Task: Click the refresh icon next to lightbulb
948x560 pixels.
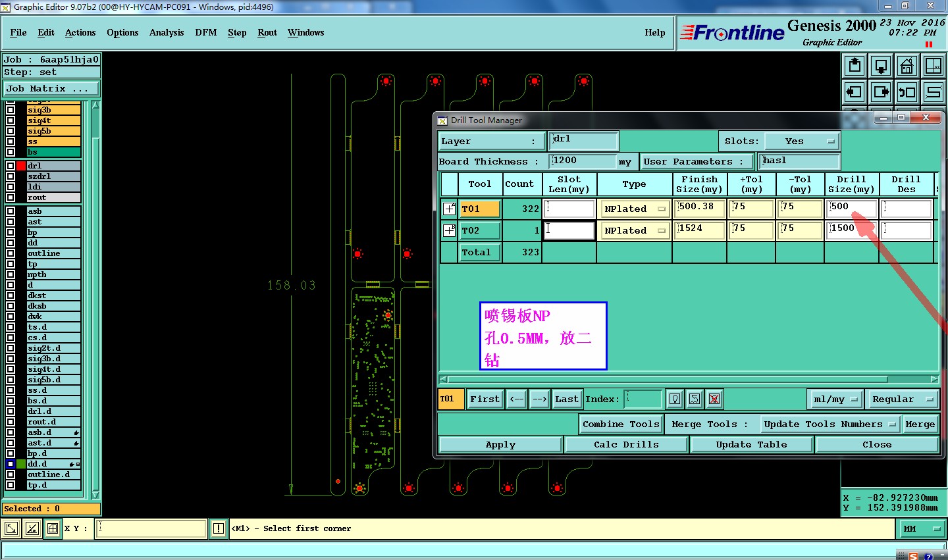Action: click(695, 399)
